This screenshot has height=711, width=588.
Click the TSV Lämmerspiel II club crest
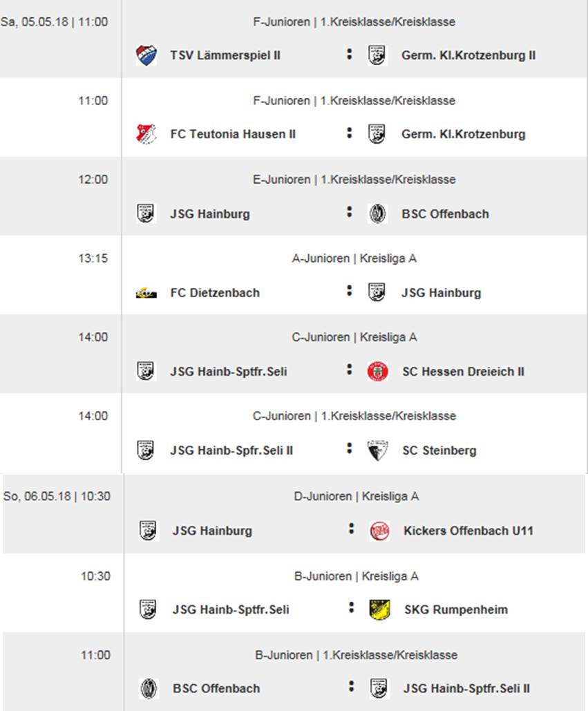(x=146, y=55)
